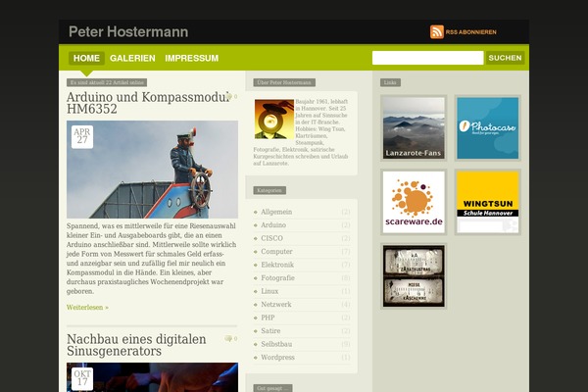Select the Elektronik category
The width and height of the screenshot is (588, 392).
pyautogui.click(x=277, y=265)
